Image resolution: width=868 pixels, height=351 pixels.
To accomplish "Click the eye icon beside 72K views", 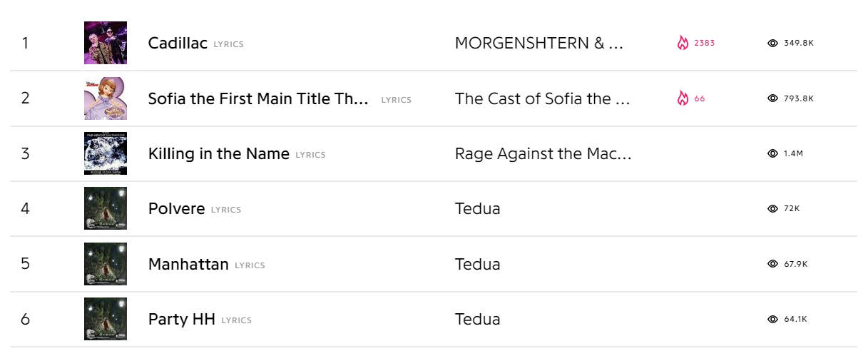I will point(772,208).
